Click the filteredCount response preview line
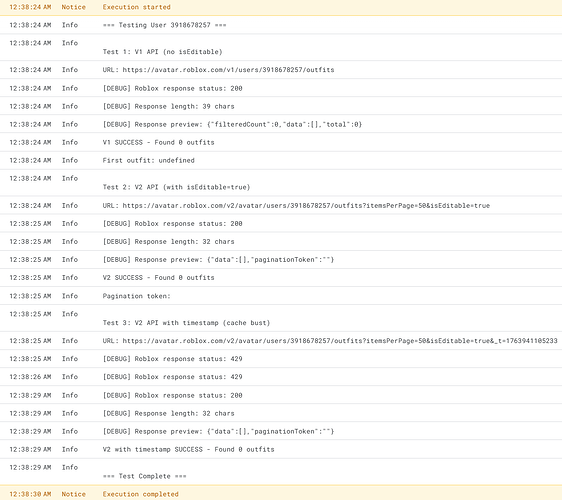The image size is (562, 500). (x=232, y=124)
